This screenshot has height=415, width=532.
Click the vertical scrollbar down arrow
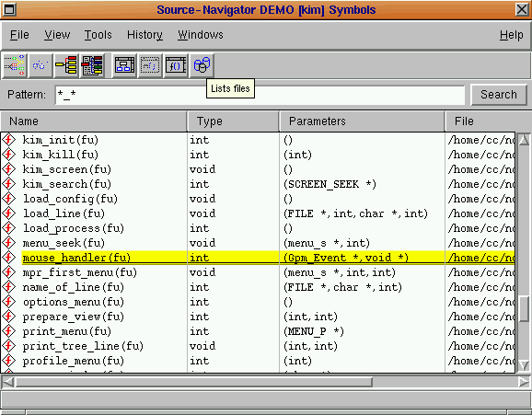tap(524, 365)
